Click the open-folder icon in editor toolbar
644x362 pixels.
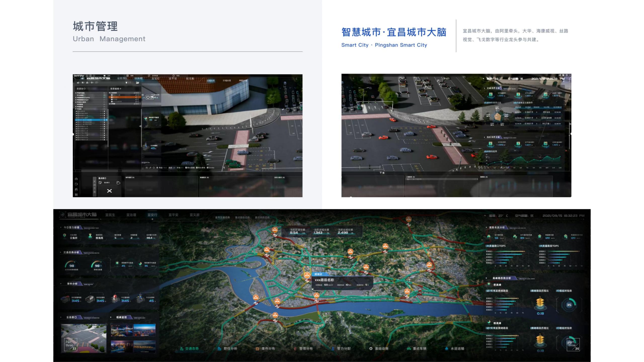click(x=137, y=83)
